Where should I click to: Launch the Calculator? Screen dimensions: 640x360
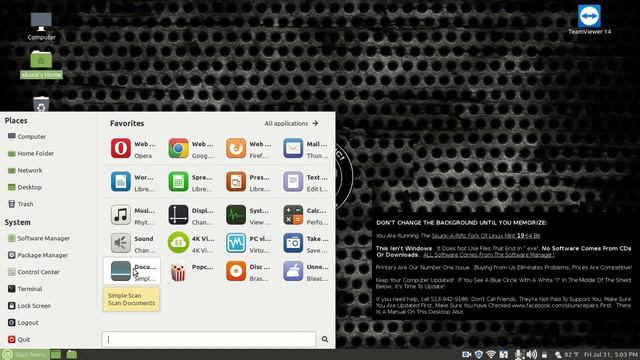pos(306,216)
